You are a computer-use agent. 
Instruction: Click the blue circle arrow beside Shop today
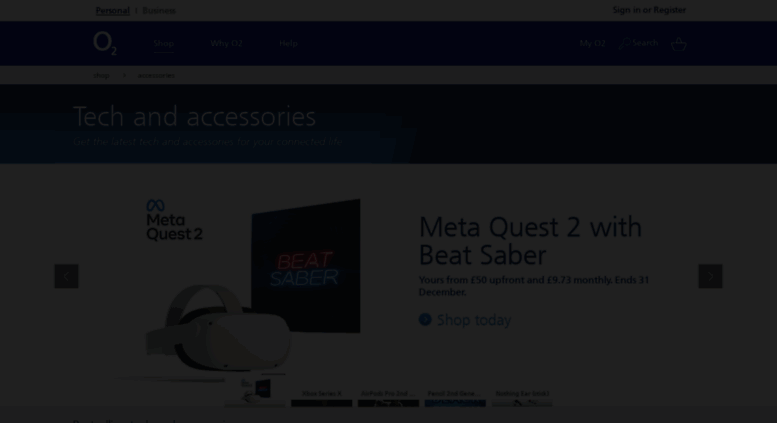click(425, 319)
